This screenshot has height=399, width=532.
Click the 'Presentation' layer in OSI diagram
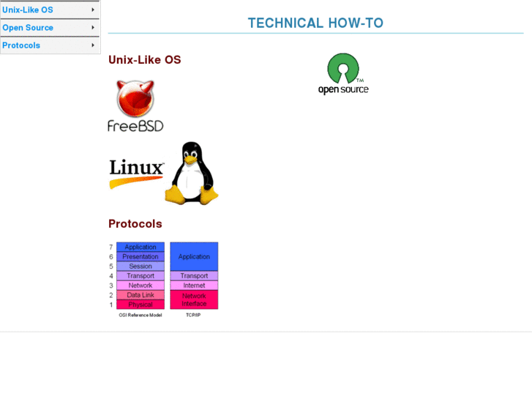pyautogui.click(x=141, y=257)
